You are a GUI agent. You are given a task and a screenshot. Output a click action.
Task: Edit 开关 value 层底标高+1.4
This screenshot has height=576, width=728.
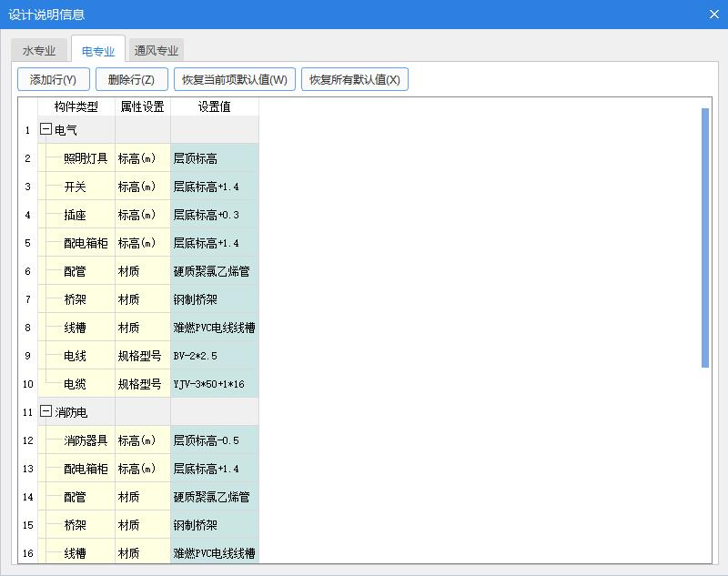214,187
